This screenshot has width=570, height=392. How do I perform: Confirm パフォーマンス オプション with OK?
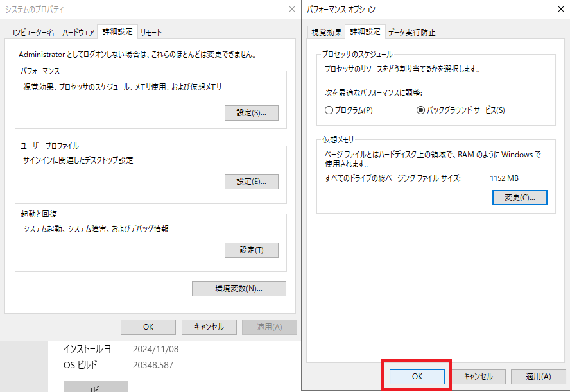[x=417, y=376]
